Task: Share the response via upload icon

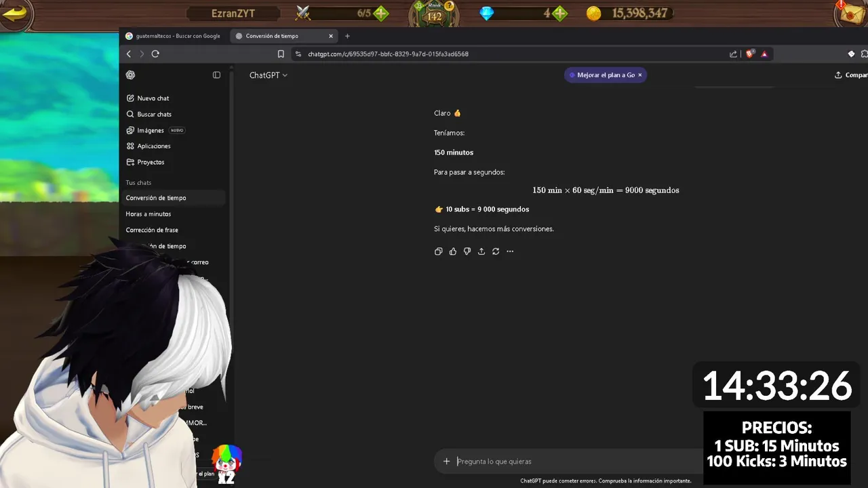Action: [481, 251]
